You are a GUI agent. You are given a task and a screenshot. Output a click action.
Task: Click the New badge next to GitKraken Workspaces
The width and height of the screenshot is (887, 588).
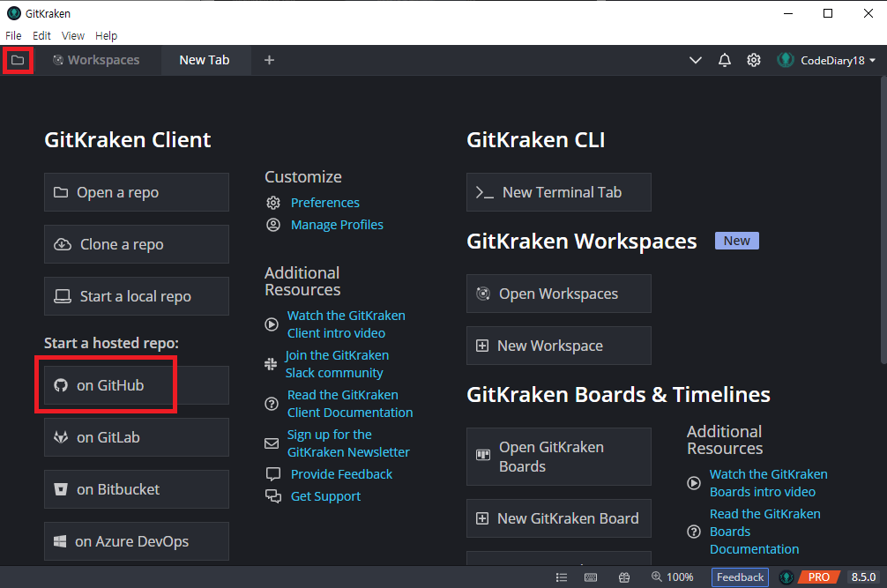click(736, 241)
